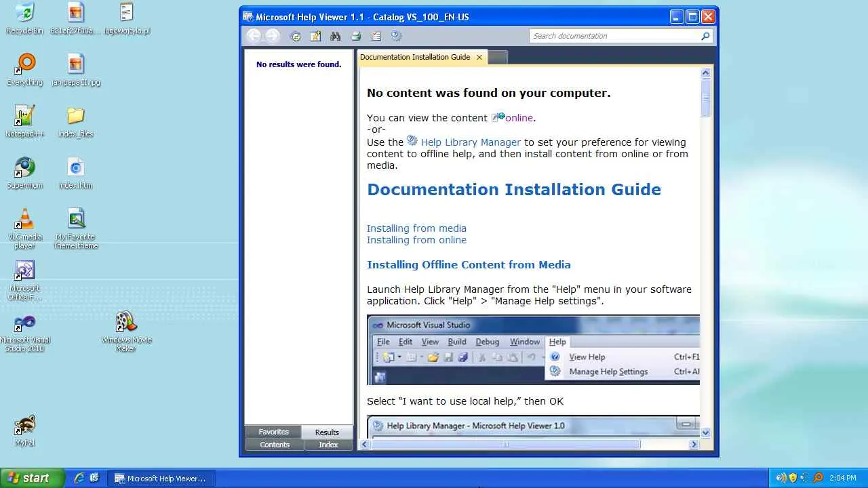Select the index.htm desktop file
Screen dimensions: 868x488
tap(76, 174)
